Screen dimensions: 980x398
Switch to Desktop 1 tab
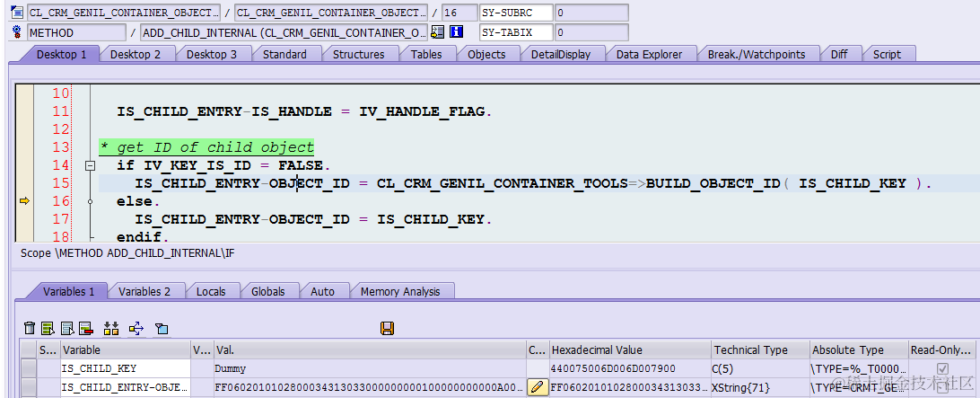tap(61, 55)
